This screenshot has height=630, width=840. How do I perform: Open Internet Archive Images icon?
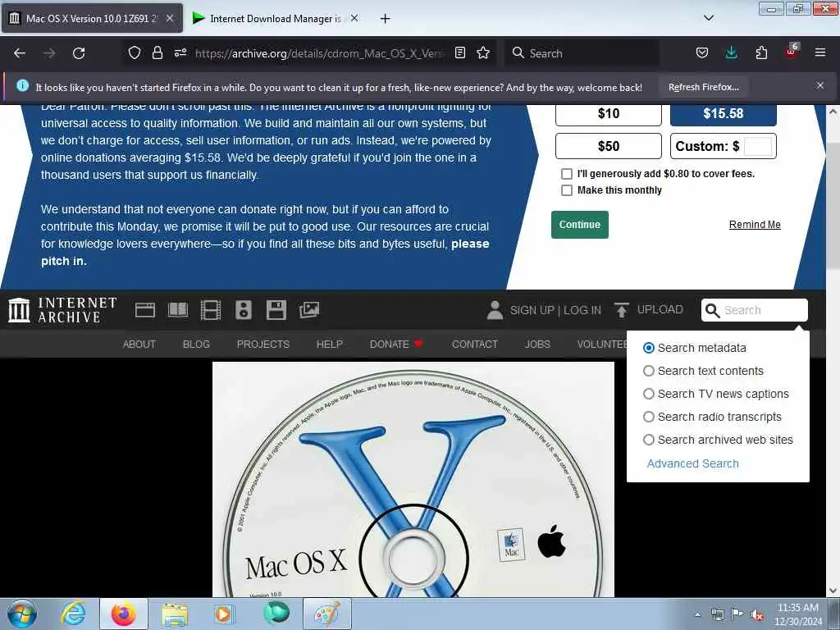point(309,309)
